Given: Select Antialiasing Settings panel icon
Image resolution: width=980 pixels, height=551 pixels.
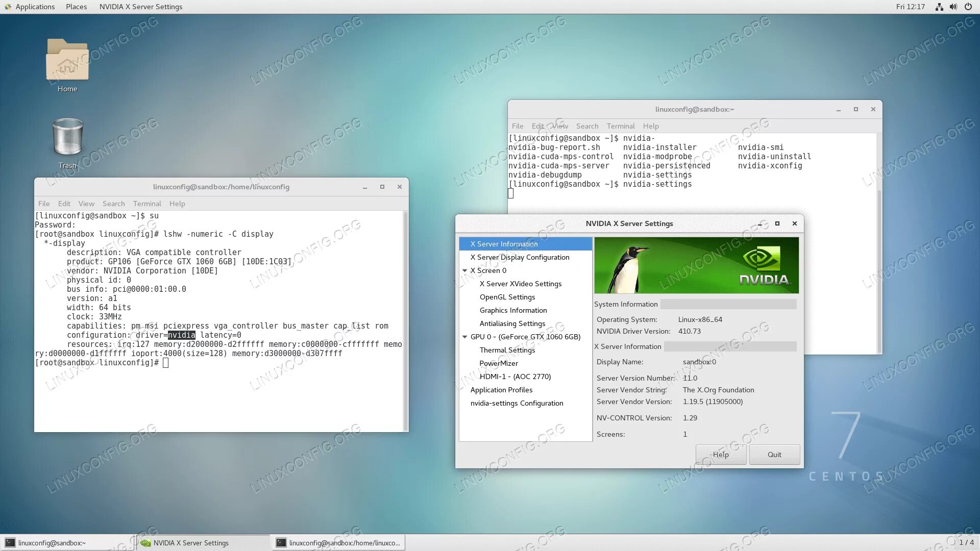Looking at the screenshot, I should [511, 323].
